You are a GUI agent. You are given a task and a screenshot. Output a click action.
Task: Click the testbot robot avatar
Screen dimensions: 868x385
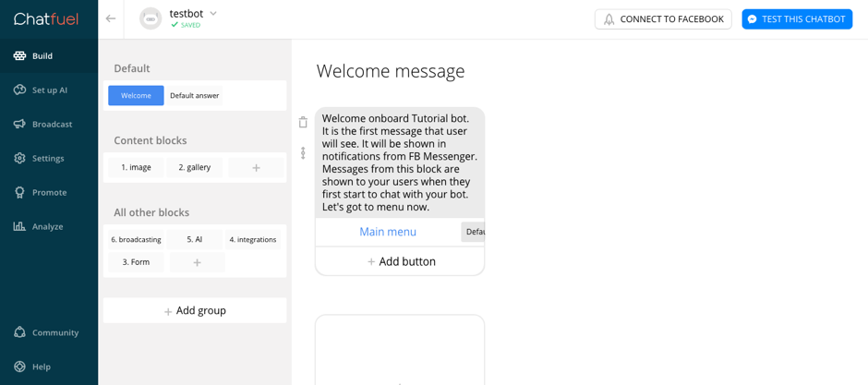(x=150, y=18)
